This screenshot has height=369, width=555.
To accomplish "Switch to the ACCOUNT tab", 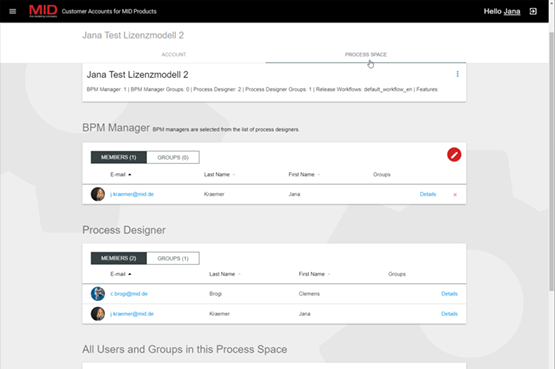I will point(174,54).
